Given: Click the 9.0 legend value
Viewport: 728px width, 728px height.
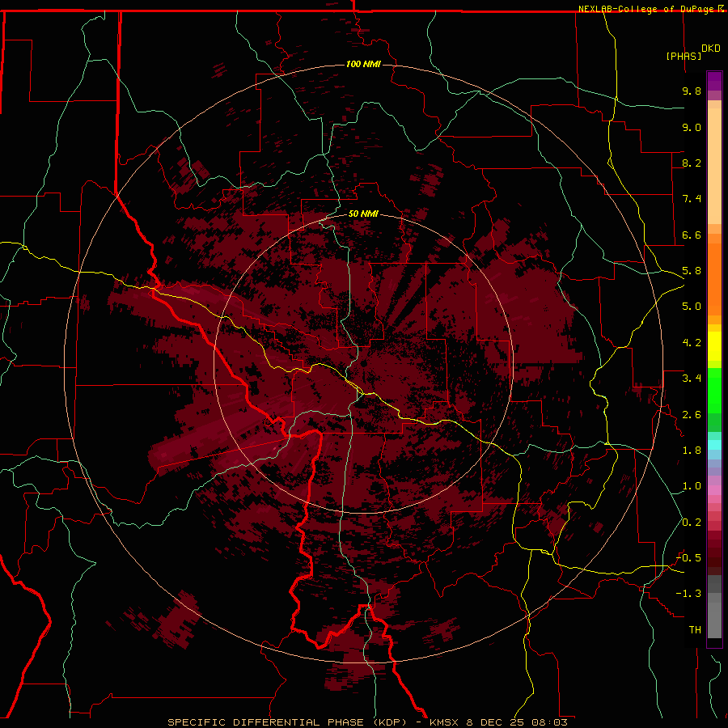Looking at the screenshot, I should tap(692, 127).
